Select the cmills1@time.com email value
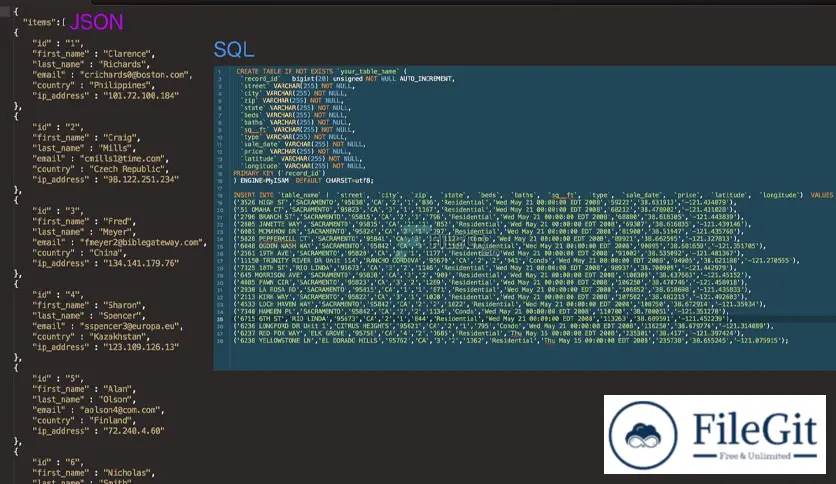836x484 pixels. pos(124,159)
